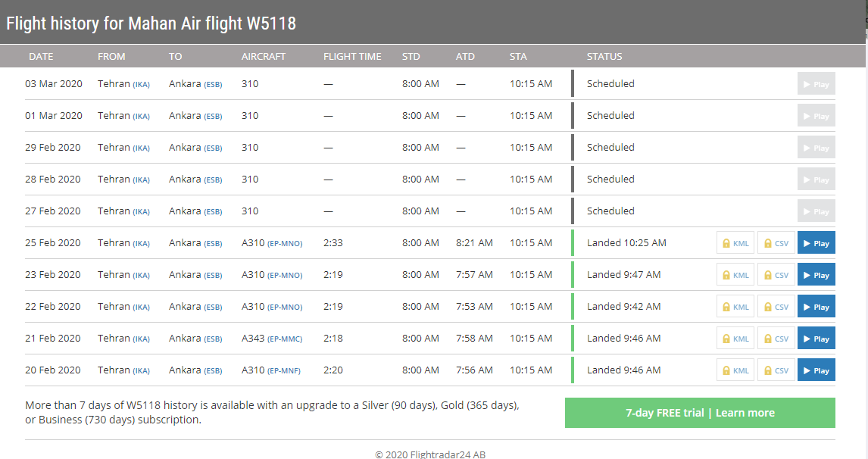Open aircraft EP-MNO on 22 Feb row

pyautogui.click(x=285, y=308)
